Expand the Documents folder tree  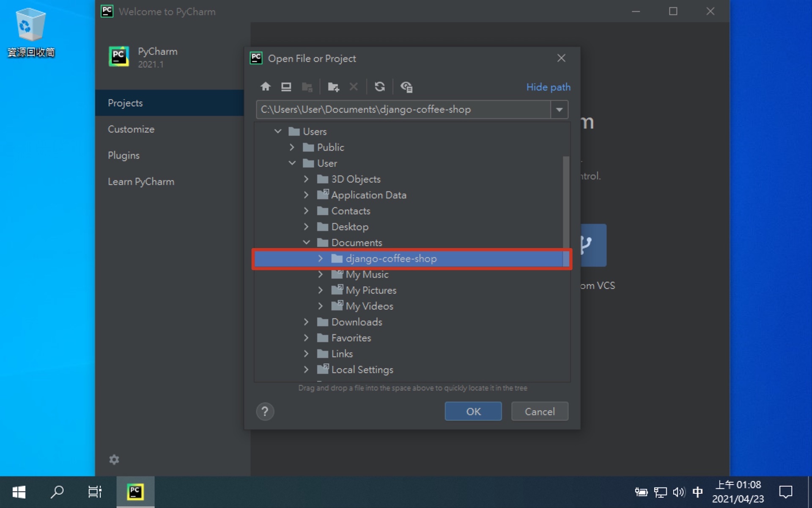[x=305, y=242]
